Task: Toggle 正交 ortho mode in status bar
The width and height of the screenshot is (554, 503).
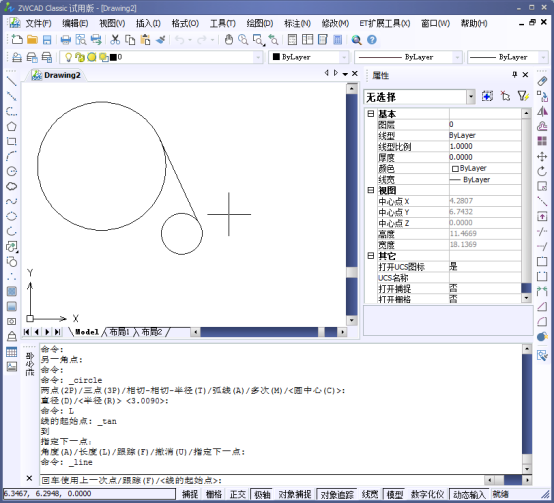Action: tap(237, 494)
